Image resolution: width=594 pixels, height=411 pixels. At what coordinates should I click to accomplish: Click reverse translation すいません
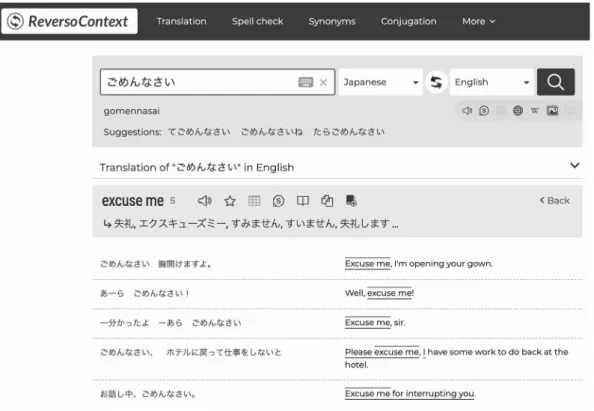click(311, 224)
